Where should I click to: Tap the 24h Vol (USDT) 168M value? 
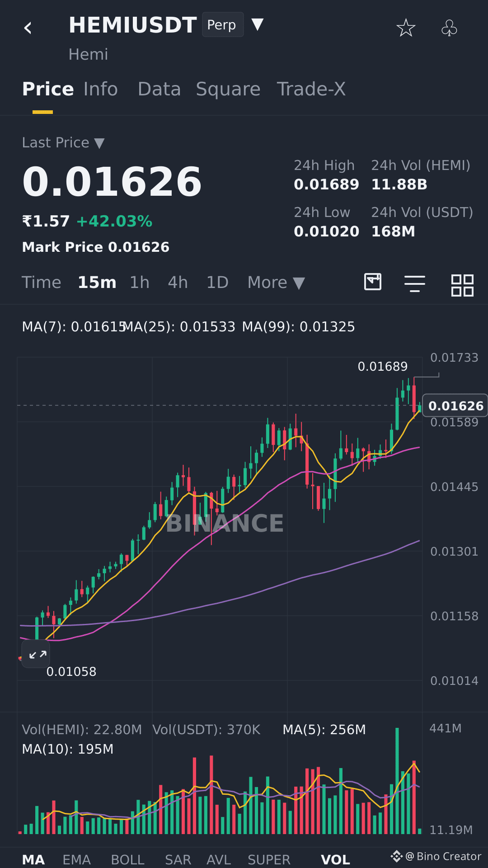pyautogui.click(x=393, y=231)
